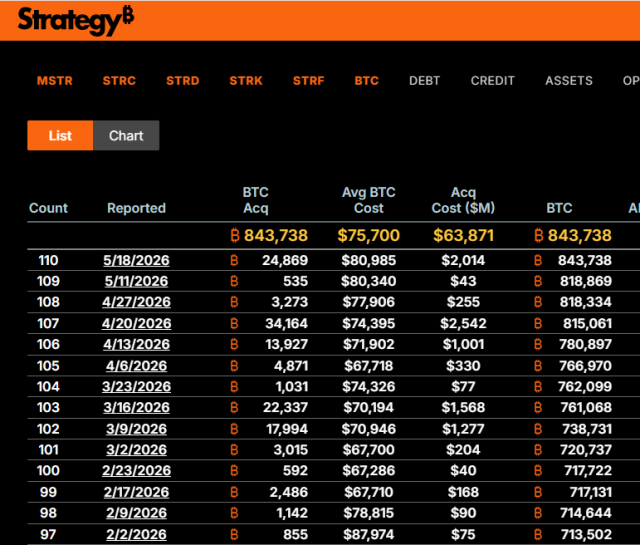Screen dimensions: 640x545
Task: Open the 4/6/2026 report link
Action: pos(136,366)
